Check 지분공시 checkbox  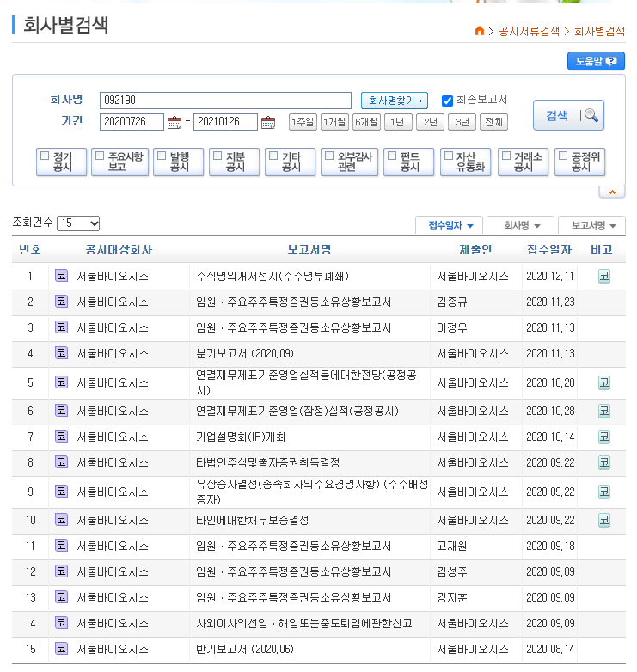(x=217, y=156)
